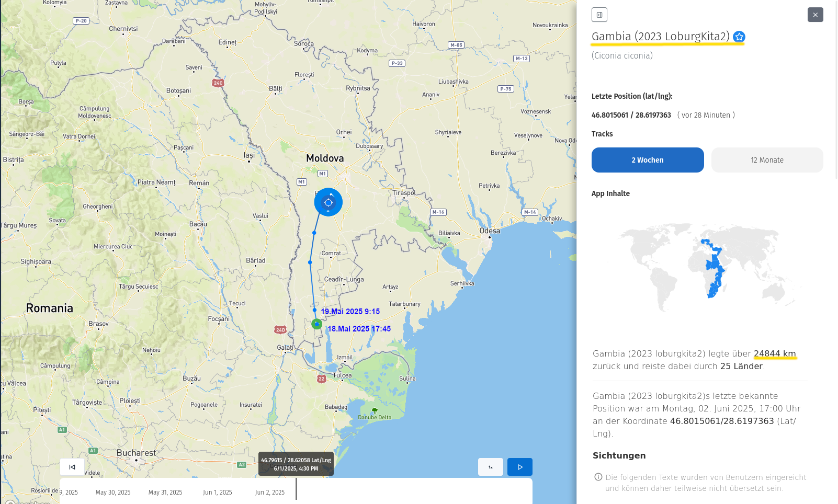This screenshot has height=504, width=838.
Task: Click the info icon under Sichtungen
Action: 598,477
